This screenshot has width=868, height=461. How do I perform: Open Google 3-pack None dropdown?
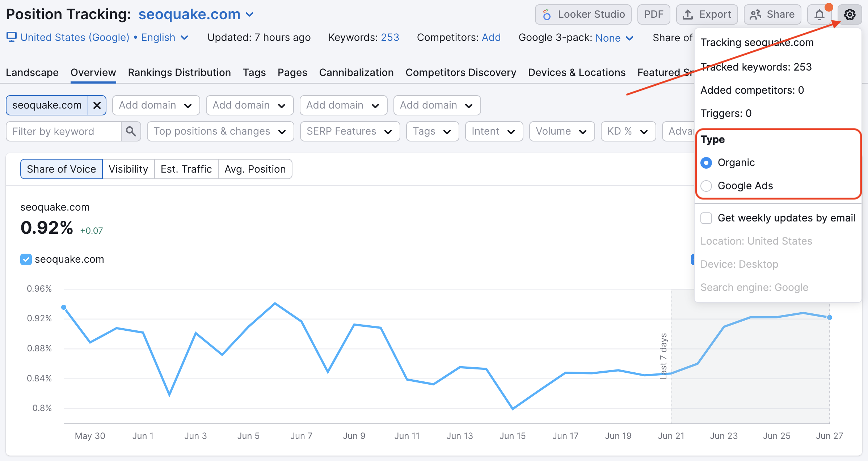614,38
